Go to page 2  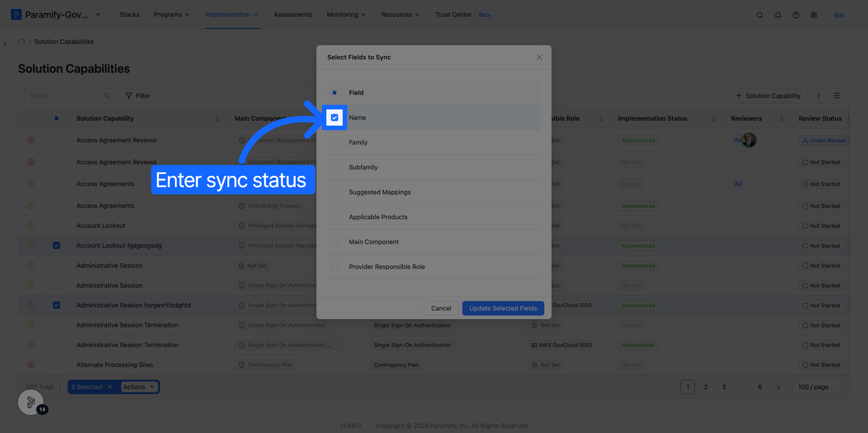tap(706, 387)
